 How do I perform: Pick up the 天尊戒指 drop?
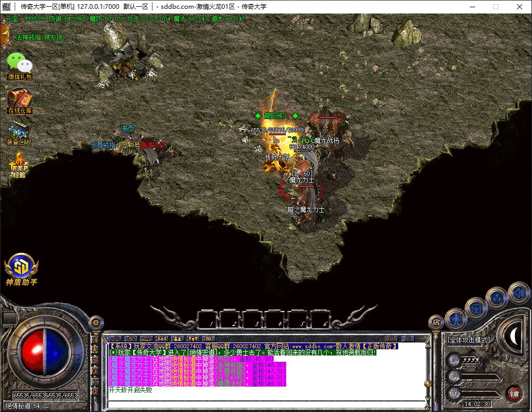(x=103, y=145)
